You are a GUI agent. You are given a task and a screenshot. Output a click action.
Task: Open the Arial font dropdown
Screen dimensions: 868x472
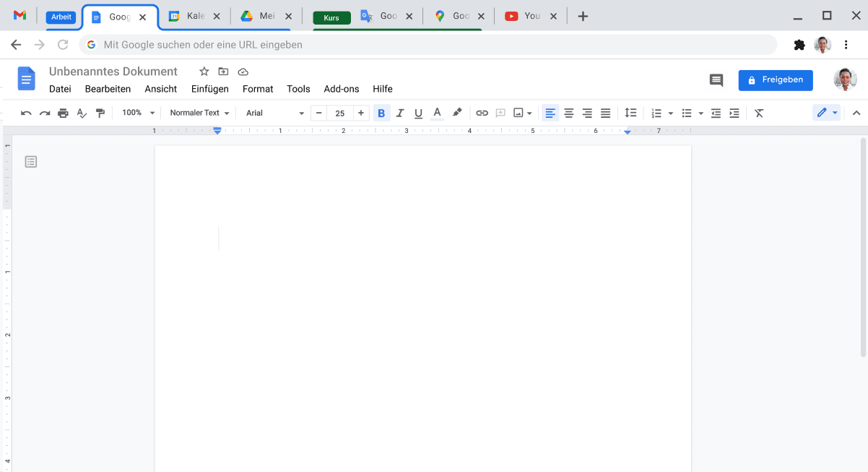[274, 113]
